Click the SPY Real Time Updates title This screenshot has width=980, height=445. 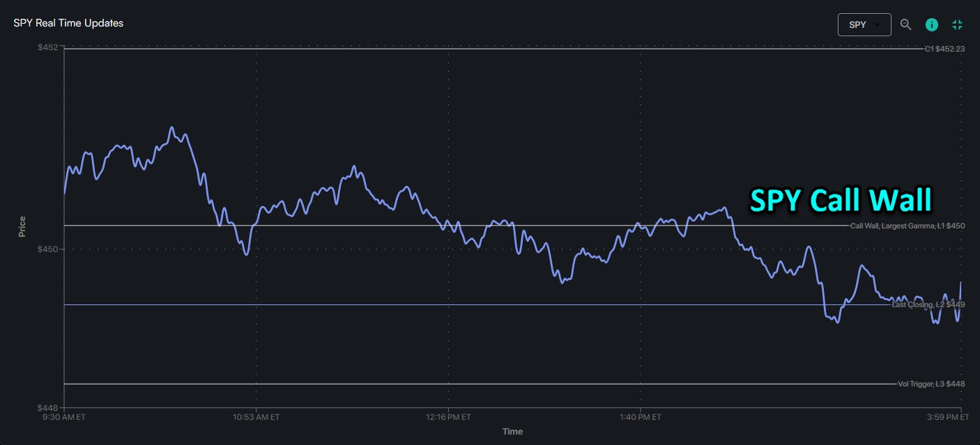(x=68, y=23)
